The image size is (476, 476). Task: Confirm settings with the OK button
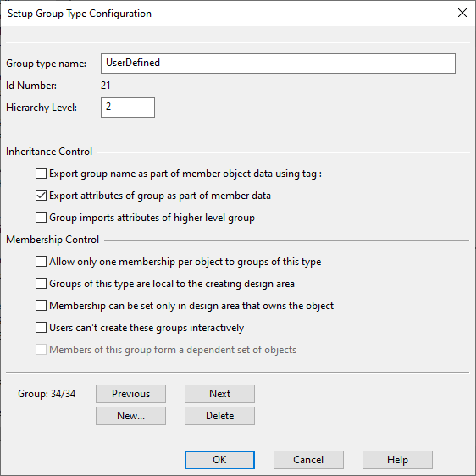[219, 460]
